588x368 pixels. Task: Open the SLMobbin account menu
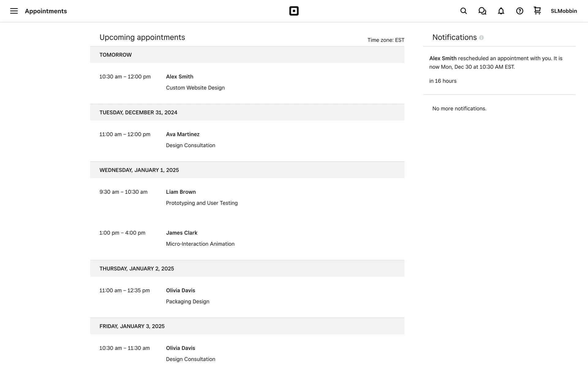[x=563, y=11]
